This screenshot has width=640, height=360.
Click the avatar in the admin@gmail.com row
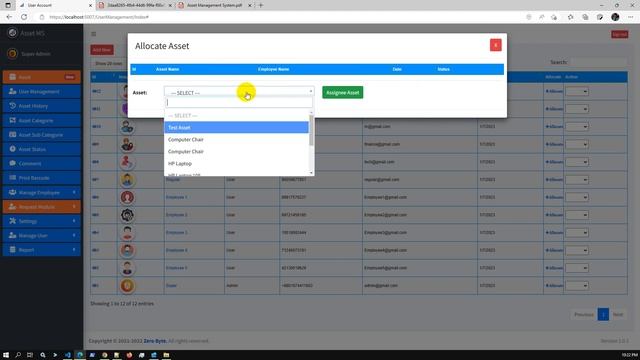127,286
